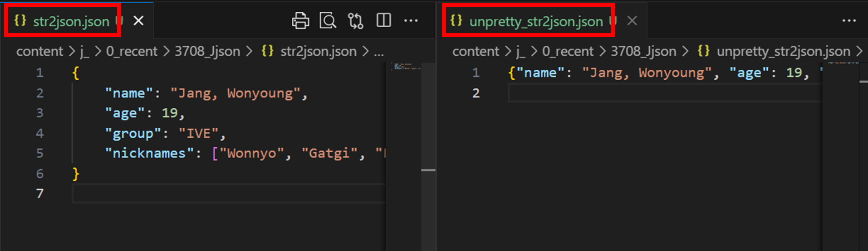Open the preview/search file icon

[x=328, y=21]
